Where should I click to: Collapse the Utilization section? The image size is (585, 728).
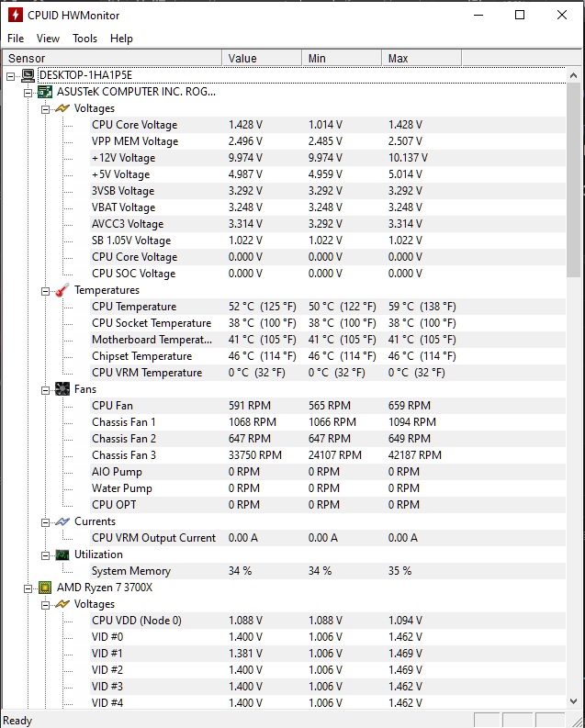46,555
